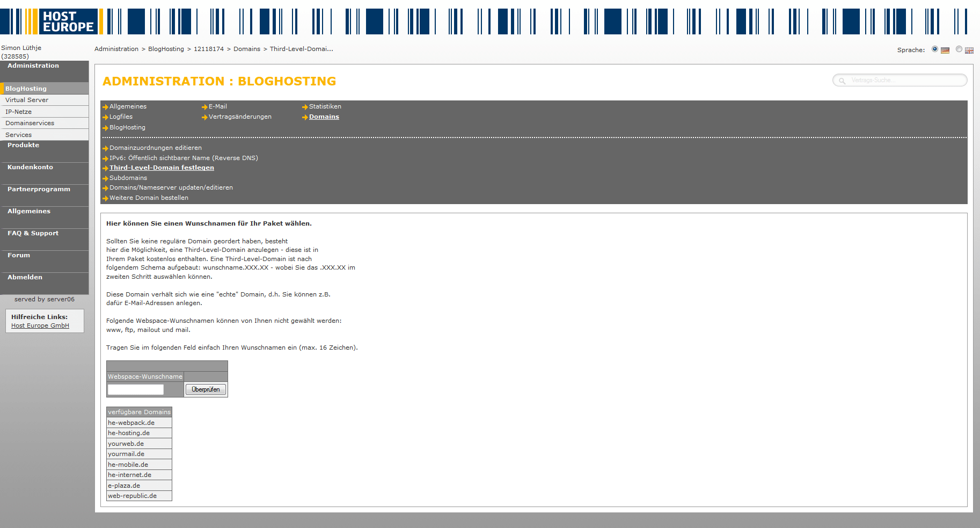Click the English flag icon
Screen dimensions: 980x528
[x=969, y=50]
